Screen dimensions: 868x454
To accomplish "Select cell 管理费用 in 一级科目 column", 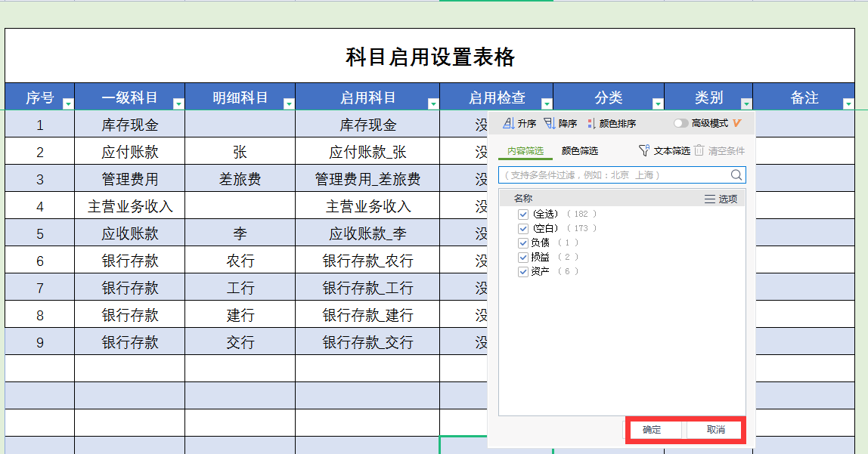I will pos(129,178).
